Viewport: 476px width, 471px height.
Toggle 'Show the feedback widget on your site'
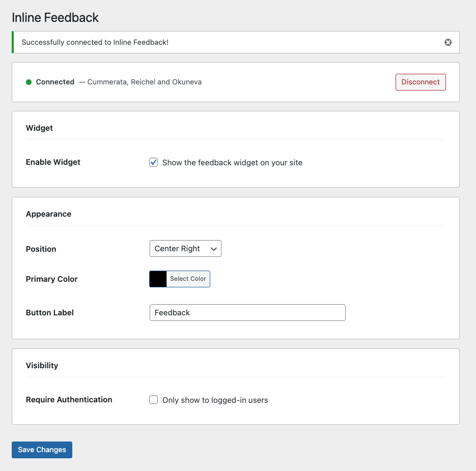point(153,162)
